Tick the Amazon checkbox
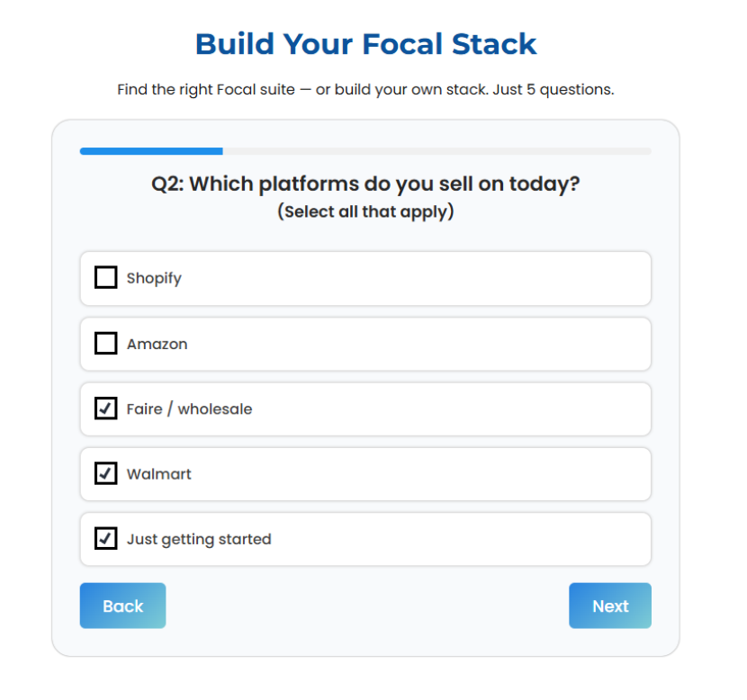The height and width of the screenshot is (700, 747). tap(106, 343)
